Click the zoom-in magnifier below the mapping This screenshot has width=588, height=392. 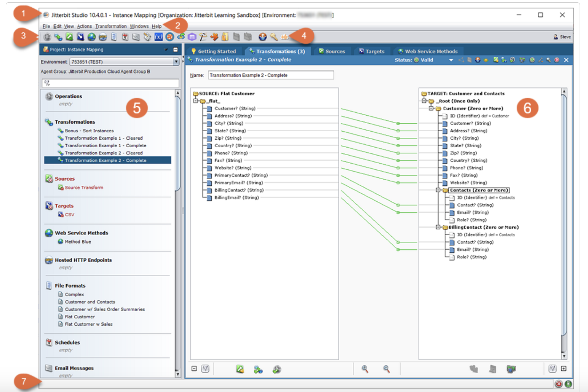point(365,369)
